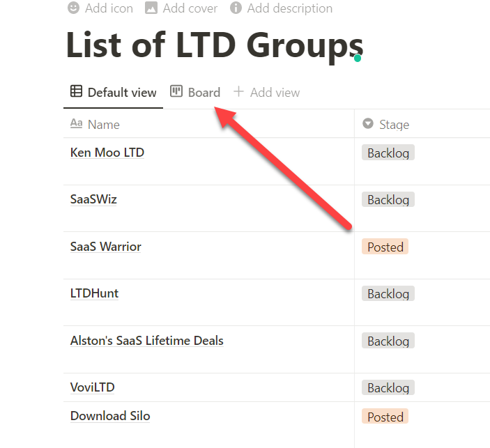
Task: Open the Alston's SaaS Lifetime Deals row
Action: click(x=146, y=341)
